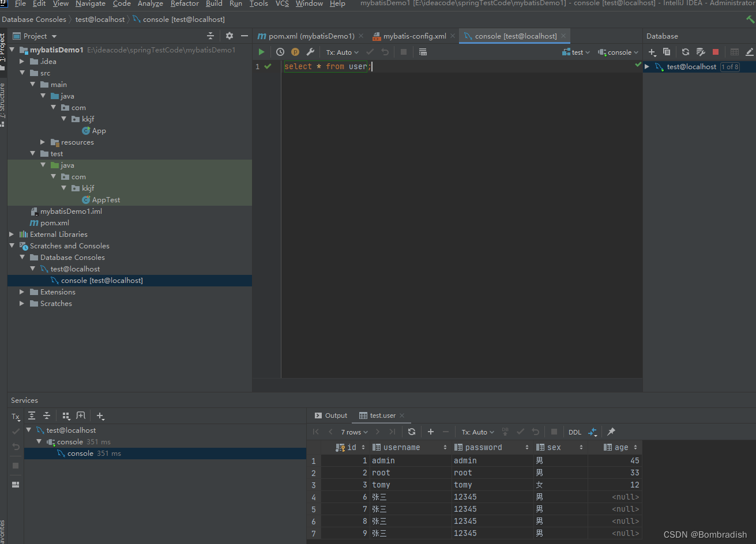The height and width of the screenshot is (544, 756).
Task: Open the VCS menu
Action: [x=282, y=3]
